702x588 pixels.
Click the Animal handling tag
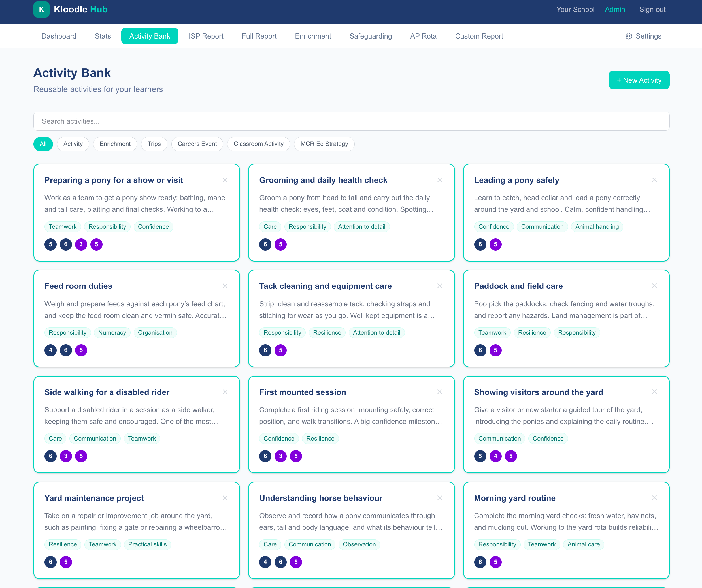(x=597, y=227)
